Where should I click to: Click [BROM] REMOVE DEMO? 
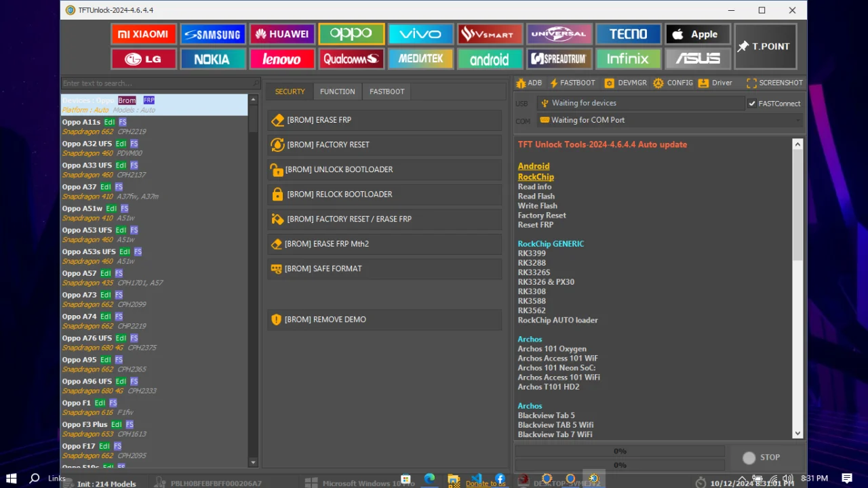(x=384, y=319)
